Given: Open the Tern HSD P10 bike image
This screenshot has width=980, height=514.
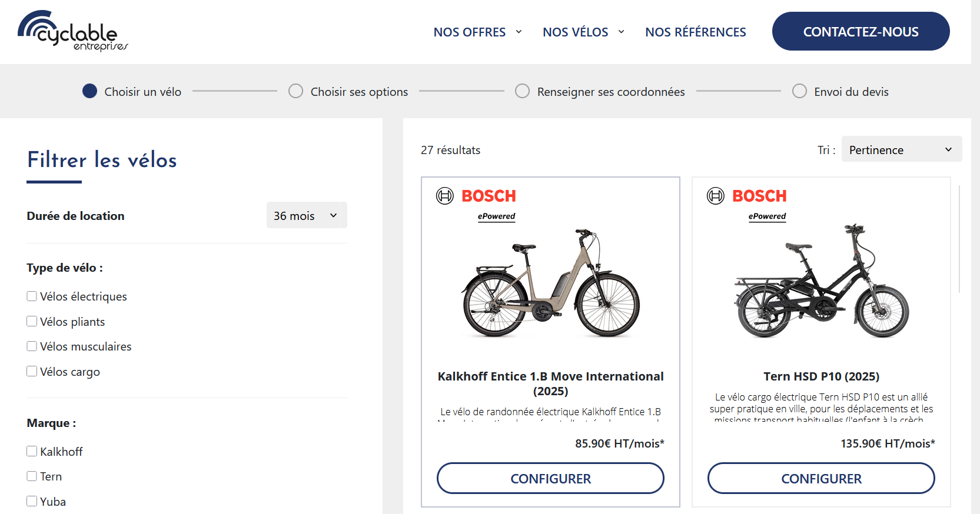Looking at the screenshot, I should (821, 282).
